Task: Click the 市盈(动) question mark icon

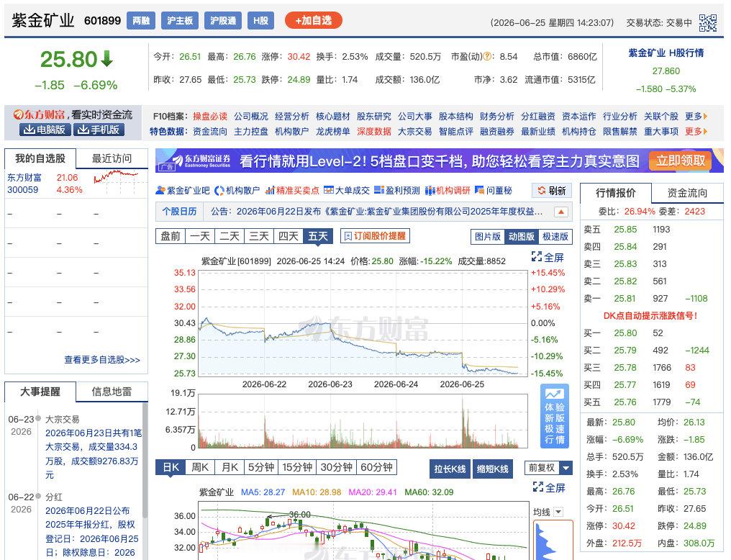Action: 486,56
